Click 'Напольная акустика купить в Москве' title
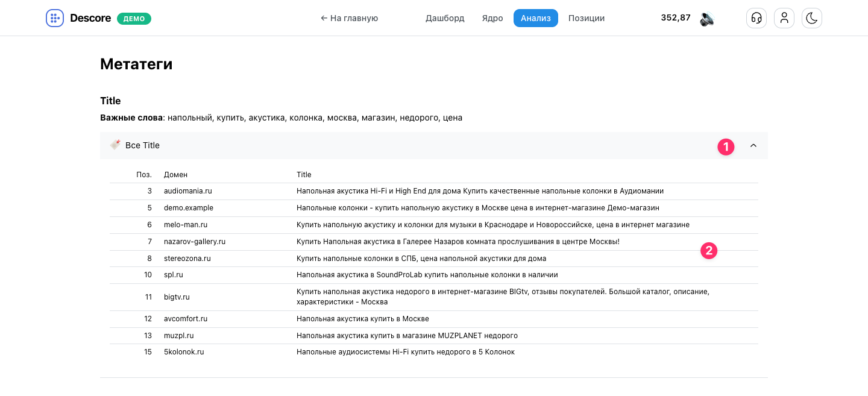Screen dimensions: 868x396 [363, 319]
